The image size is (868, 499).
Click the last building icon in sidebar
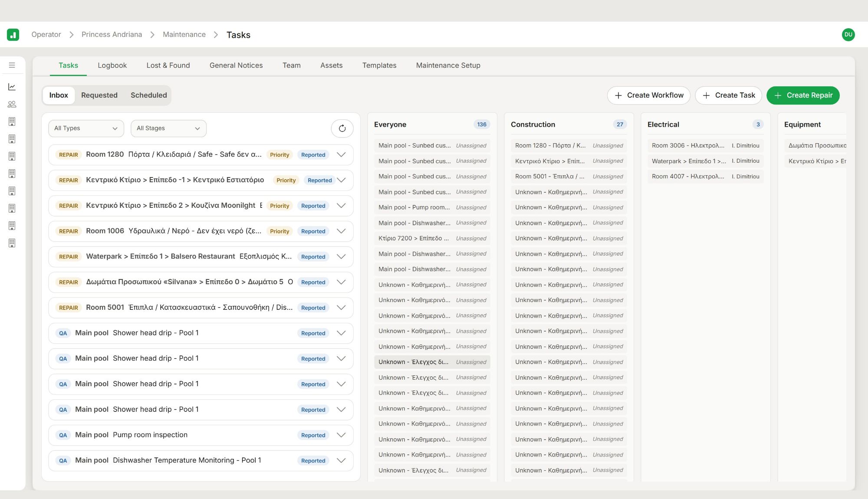[x=12, y=243]
